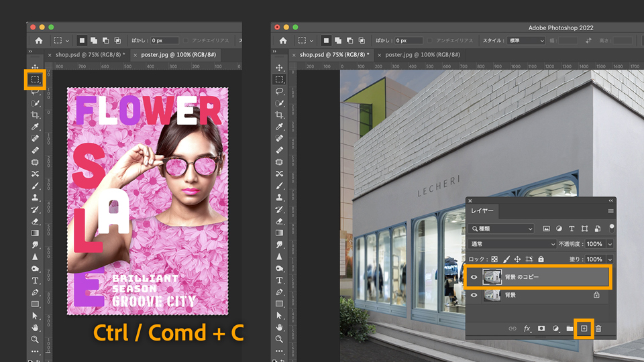This screenshot has width=644, height=362.
Task: Open スタイル 標準 dropdown
Action: click(527, 41)
